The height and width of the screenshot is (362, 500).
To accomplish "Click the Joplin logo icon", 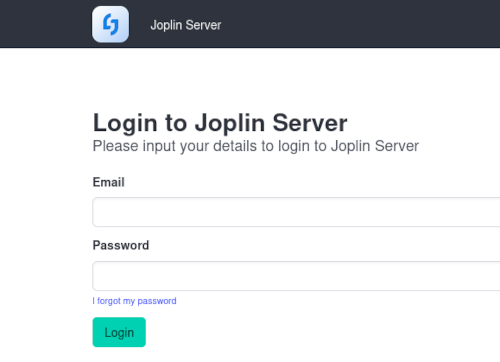I will [x=110, y=24].
